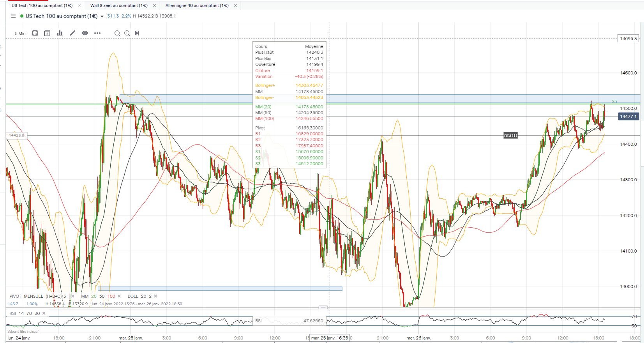This screenshot has width=644, height=343.
Task: Click the MM (100) row in the tooltip
Action: (289, 118)
